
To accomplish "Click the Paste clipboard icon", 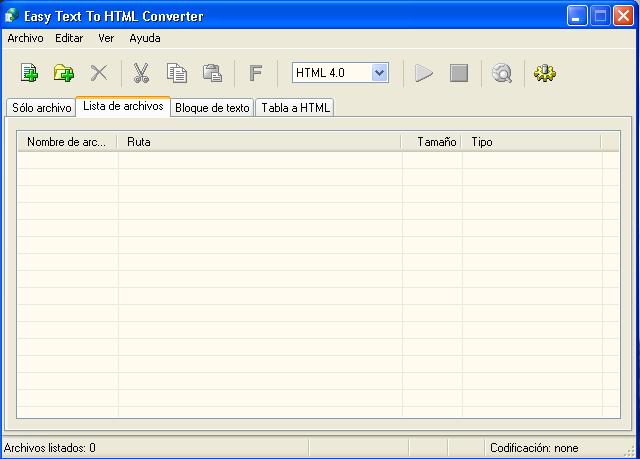I will coord(212,73).
